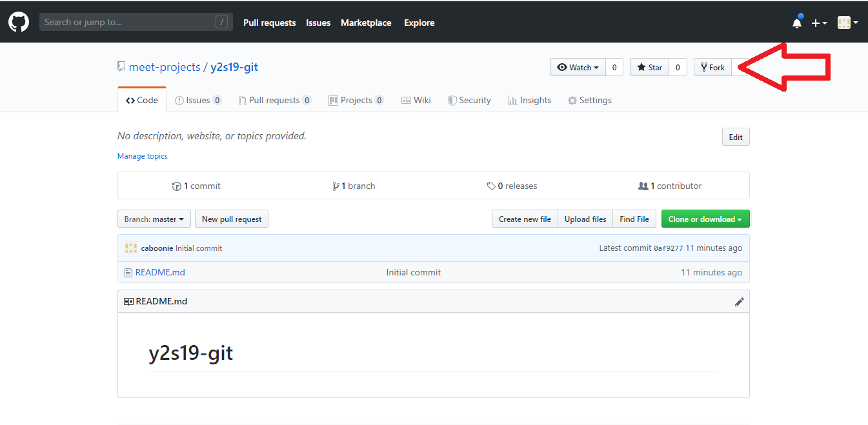Click the stargazers count next to Star
This screenshot has width=868, height=425.
click(678, 67)
